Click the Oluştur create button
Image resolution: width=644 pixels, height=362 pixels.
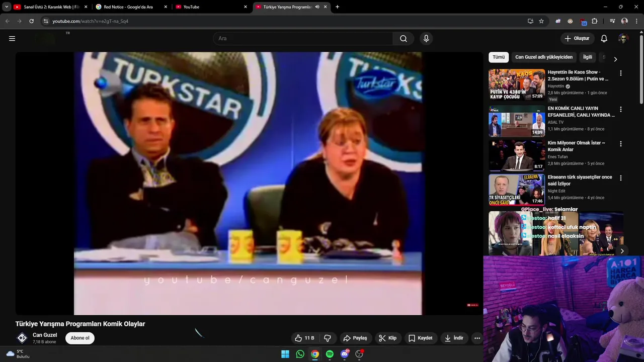click(577, 39)
